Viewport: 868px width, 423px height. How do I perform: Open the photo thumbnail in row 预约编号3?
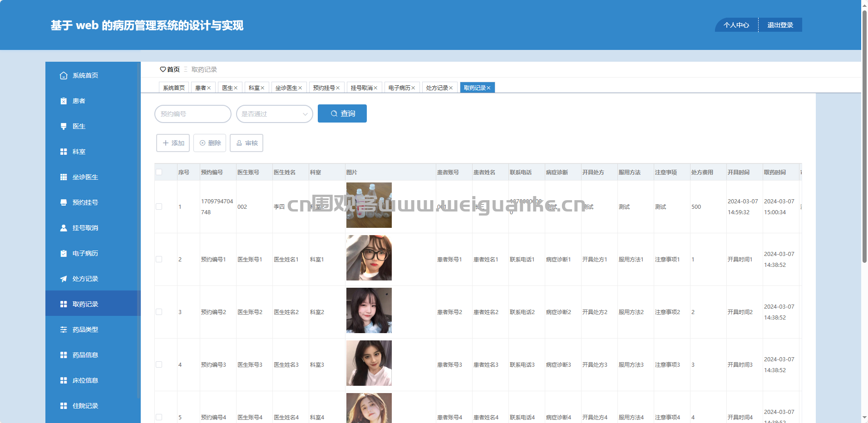pyautogui.click(x=369, y=363)
